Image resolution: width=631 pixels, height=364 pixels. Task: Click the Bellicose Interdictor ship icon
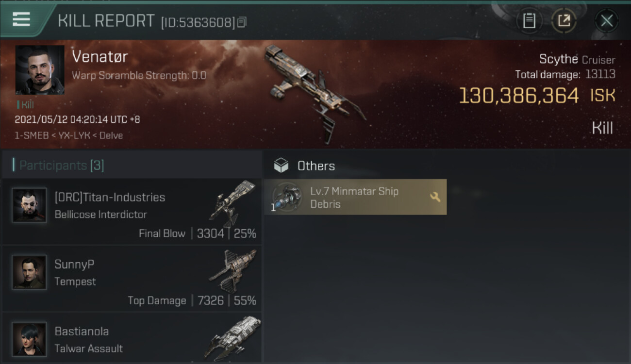(x=233, y=203)
